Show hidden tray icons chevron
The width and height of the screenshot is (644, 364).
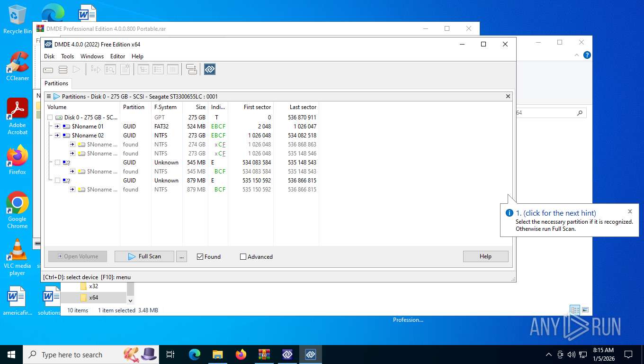[549, 355]
